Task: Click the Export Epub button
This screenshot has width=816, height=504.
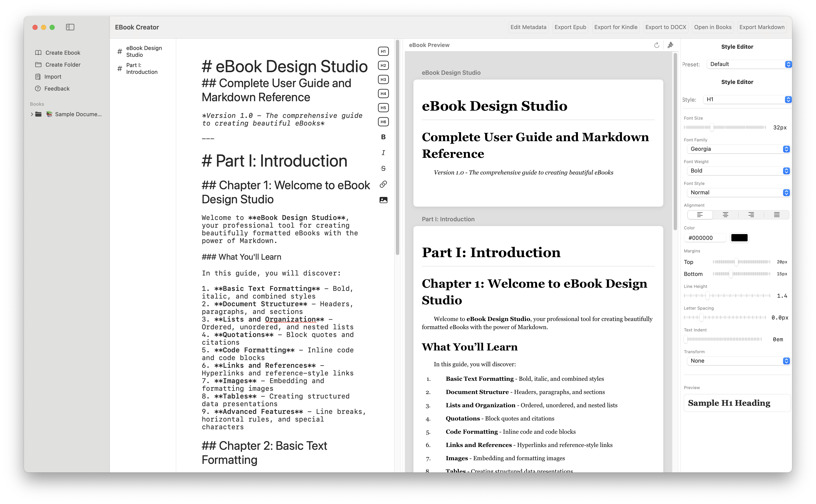Action: [x=570, y=27]
